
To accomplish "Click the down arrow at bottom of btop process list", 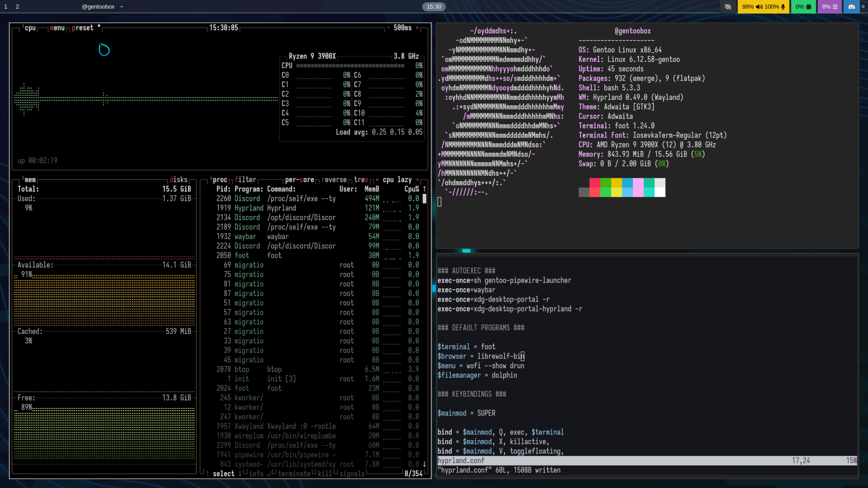I will (x=424, y=464).
